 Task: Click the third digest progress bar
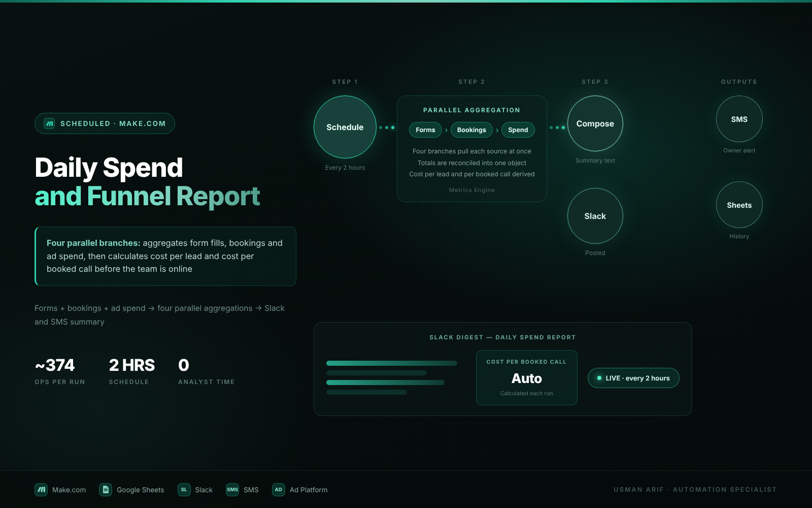[x=385, y=383]
